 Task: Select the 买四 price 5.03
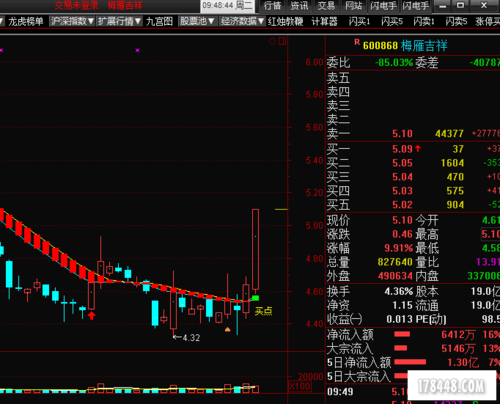(x=402, y=191)
